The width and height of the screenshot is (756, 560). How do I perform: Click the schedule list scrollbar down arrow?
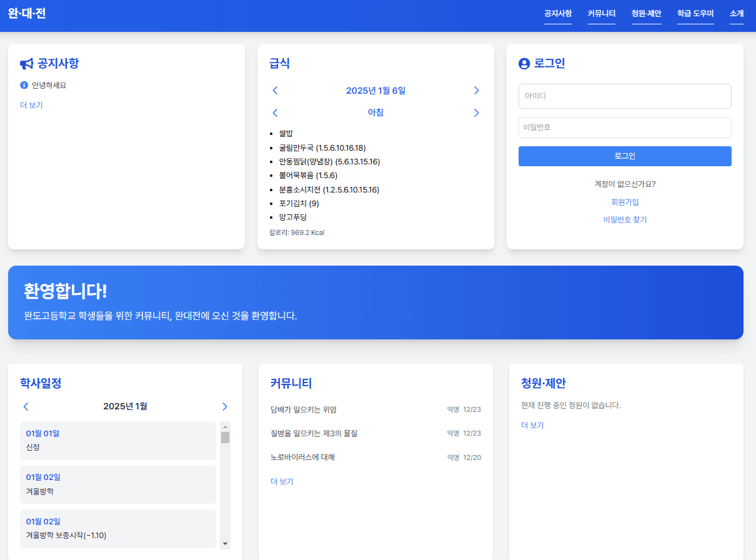click(x=226, y=544)
